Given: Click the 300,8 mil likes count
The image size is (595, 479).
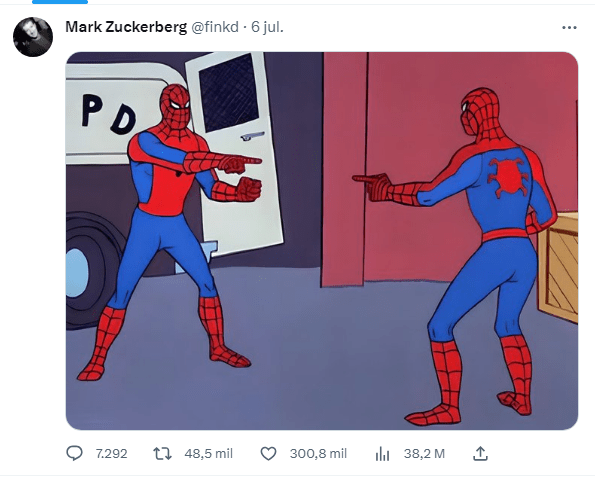Looking at the screenshot, I should [318, 454].
